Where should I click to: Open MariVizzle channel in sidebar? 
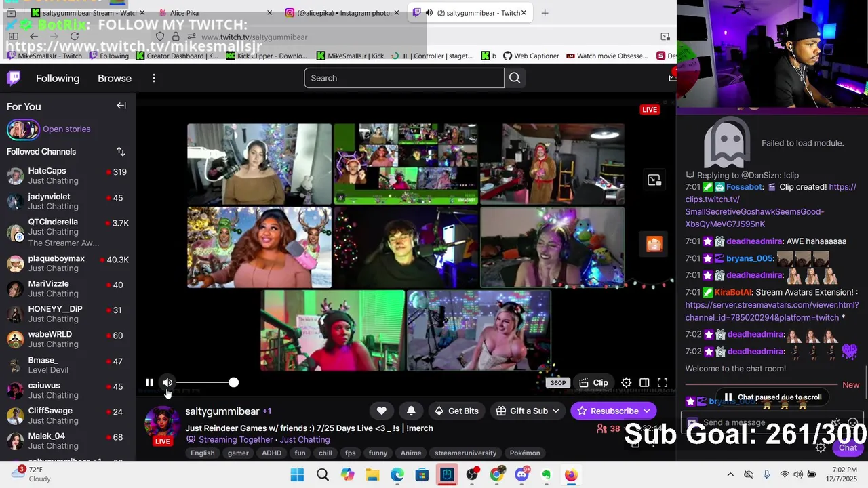tap(68, 289)
